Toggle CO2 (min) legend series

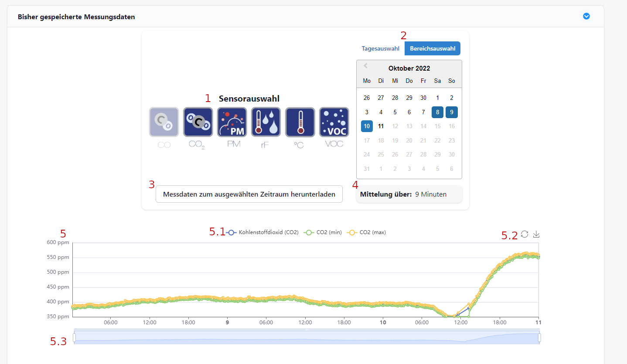tap(323, 232)
